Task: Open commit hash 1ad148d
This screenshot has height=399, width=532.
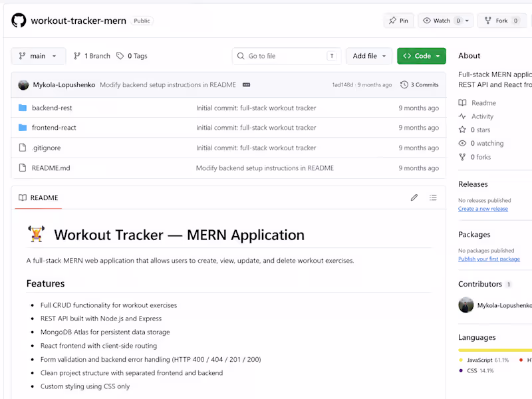Action: pyautogui.click(x=342, y=85)
